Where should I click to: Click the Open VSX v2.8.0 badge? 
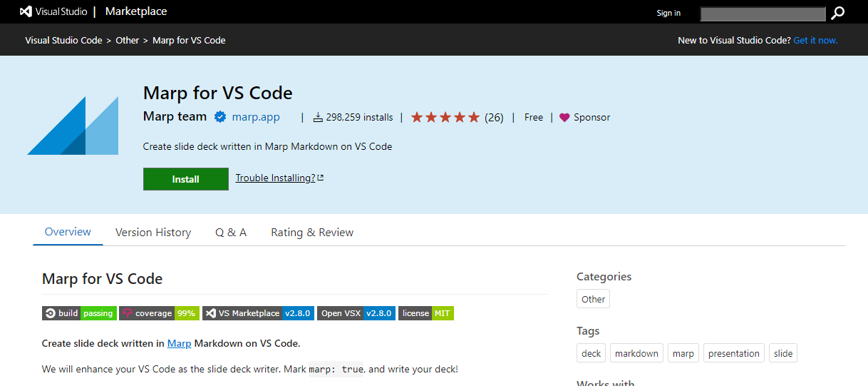click(356, 313)
